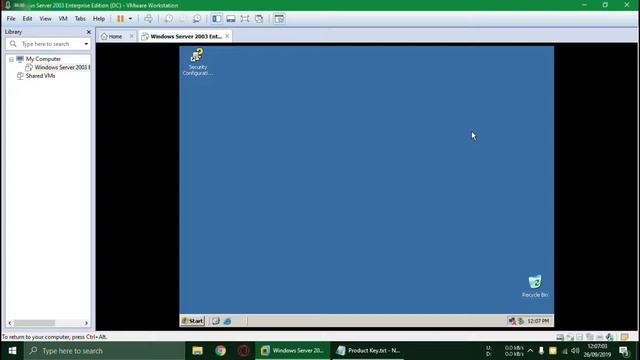Expand hidden tray icons chevron

(x=530, y=351)
